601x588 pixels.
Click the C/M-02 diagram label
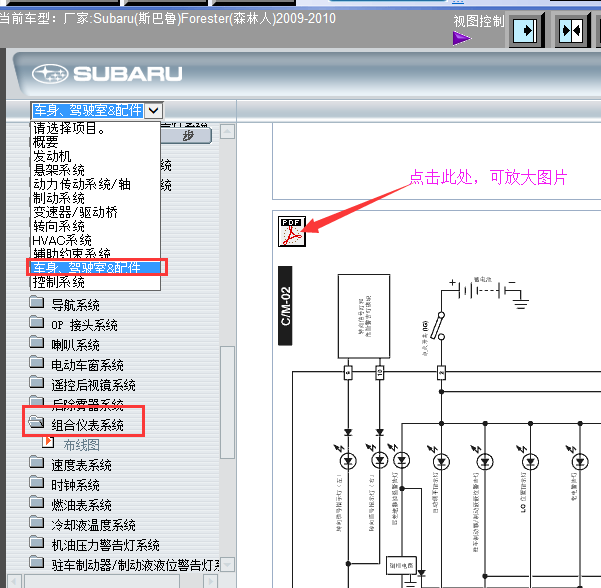[285, 305]
